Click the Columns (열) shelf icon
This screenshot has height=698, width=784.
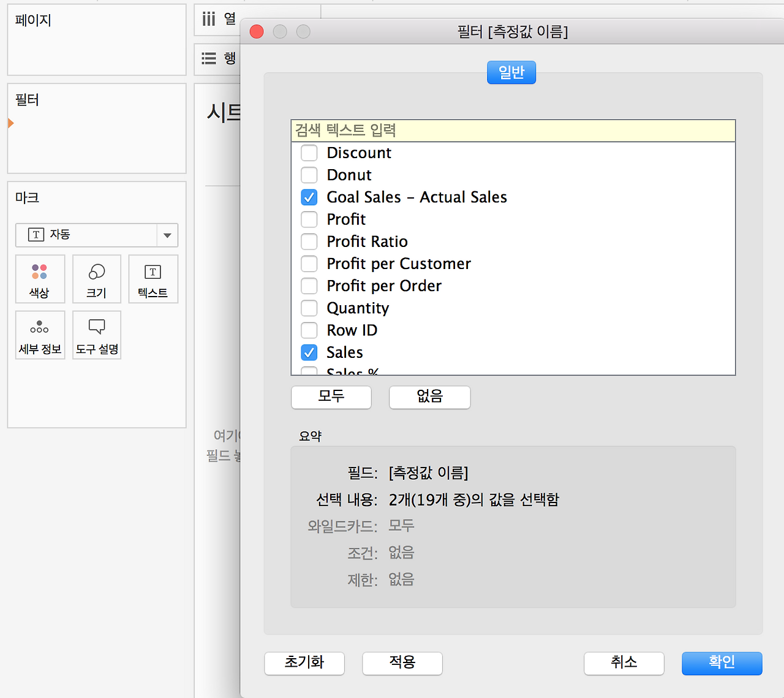pyautogui.click(x=209, y=19)
